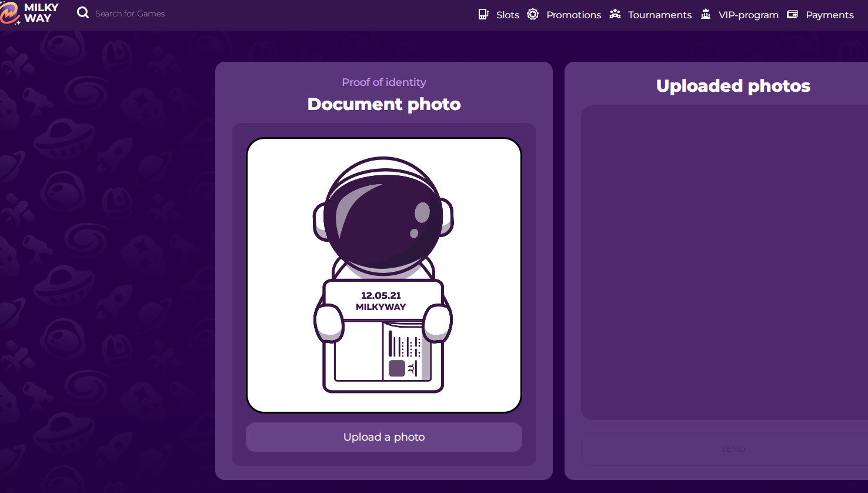Click the Uploaded photos heading
The image size is (868, 493).
click(733, 86)
